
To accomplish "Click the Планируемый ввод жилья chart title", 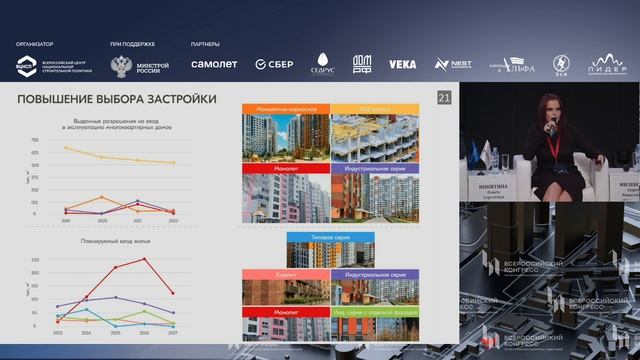I will [x=116, y=241].
